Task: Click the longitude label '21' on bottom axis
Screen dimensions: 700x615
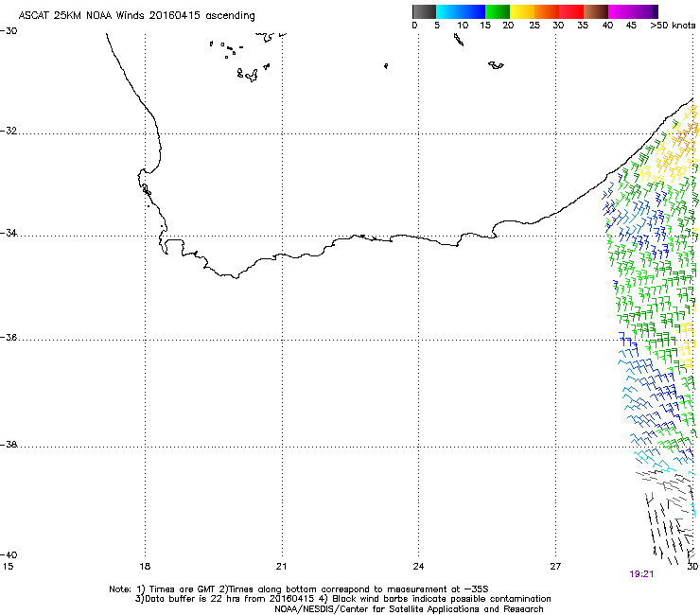Action: [281, 567]
